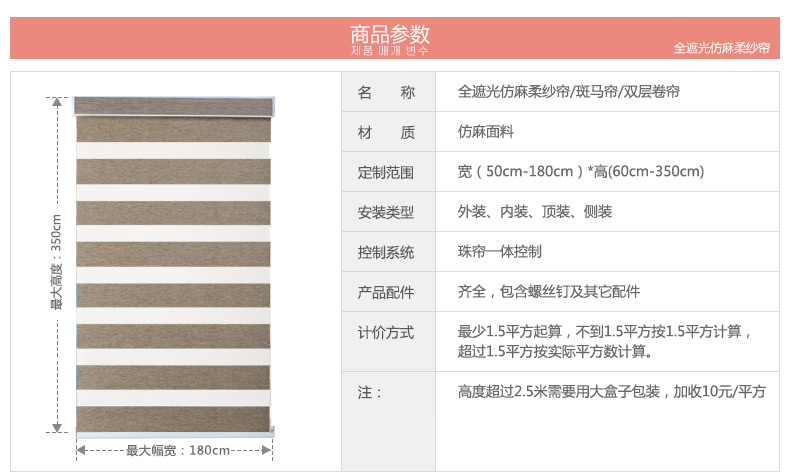Click the line 超过1.5平方按实际平方数计算

tap(555, 351)
